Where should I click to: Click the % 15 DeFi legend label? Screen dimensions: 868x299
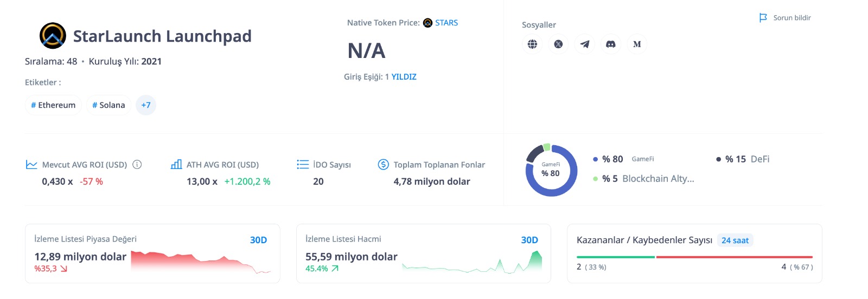(748, 159)
